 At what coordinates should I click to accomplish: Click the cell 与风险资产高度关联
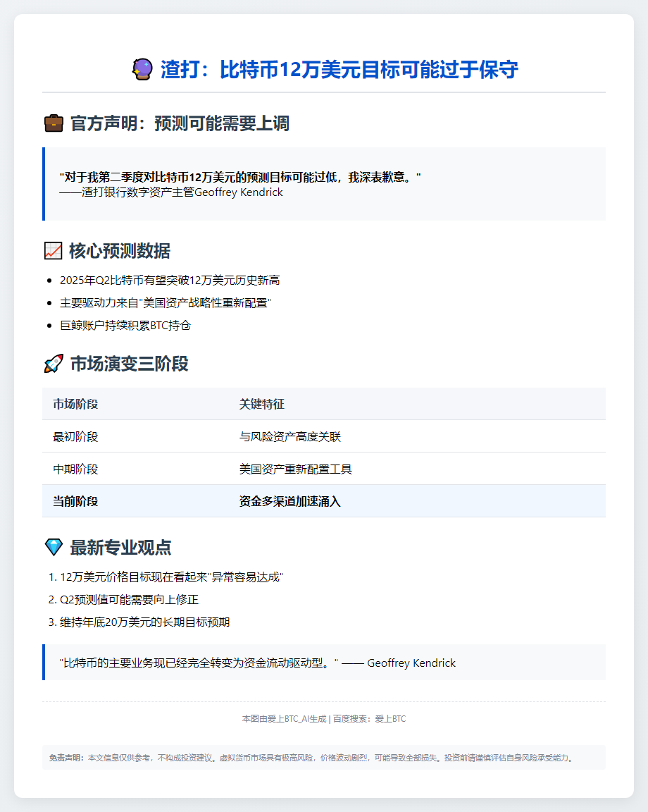[x=290, y=436]
